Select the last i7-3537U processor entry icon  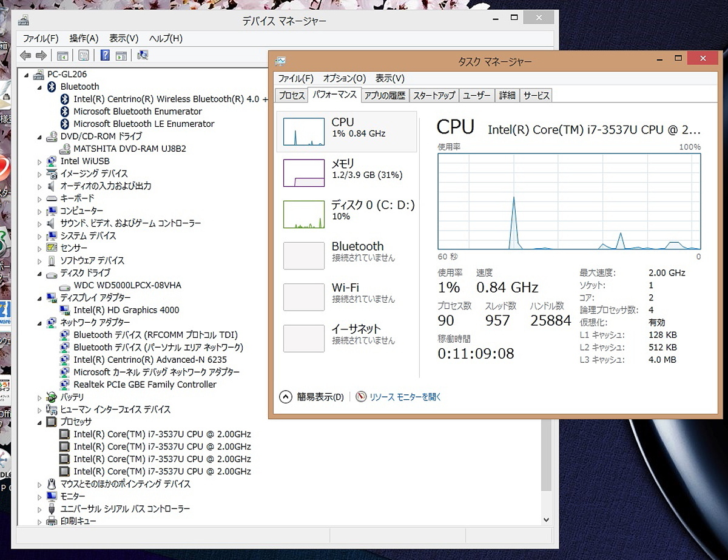pos(65,471)
